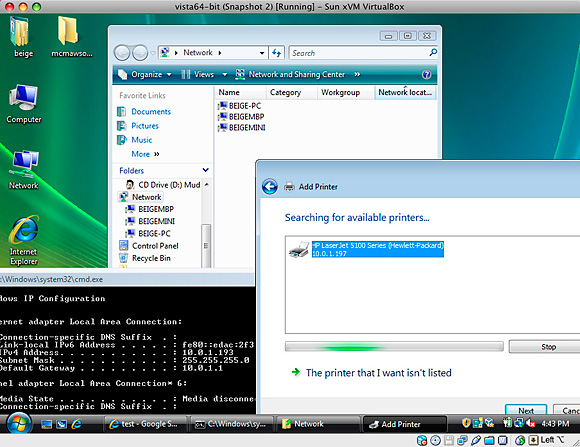The image size is (580, 447).
Task: Open Recycle Bin in Folders tree
Action: coord(145,258)
